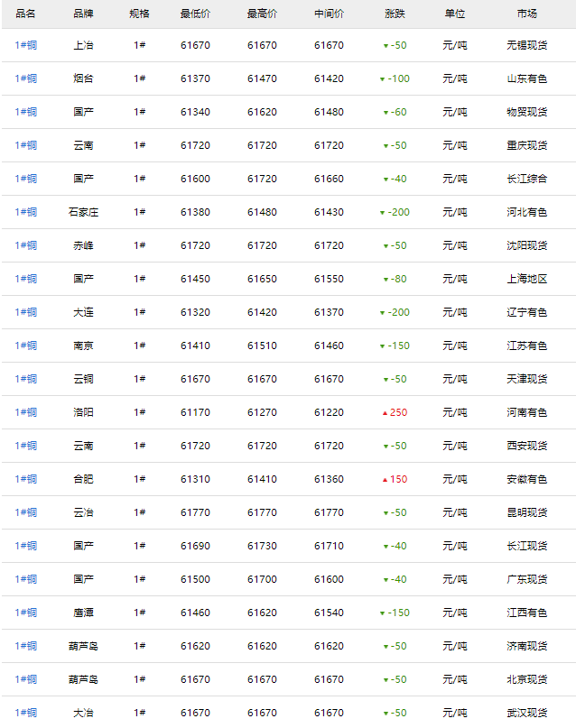Click the 广东现货 market cell

[526, 579]
